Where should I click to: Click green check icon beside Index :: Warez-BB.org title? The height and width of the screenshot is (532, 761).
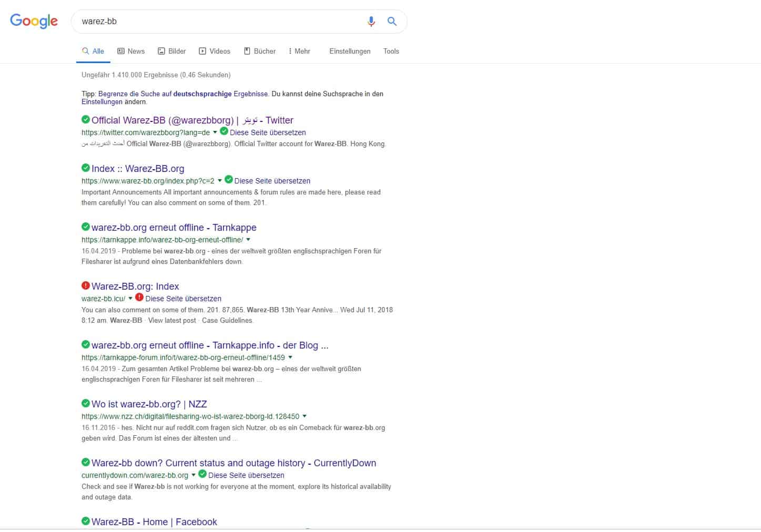click(86, 168)
